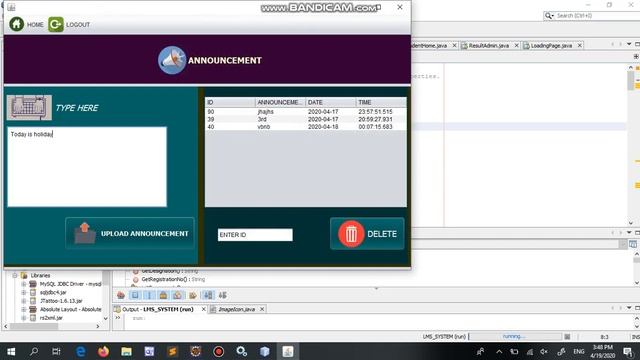Close the JImageIcon.java bottom tab
640x360 pixels.
(262, 309)
